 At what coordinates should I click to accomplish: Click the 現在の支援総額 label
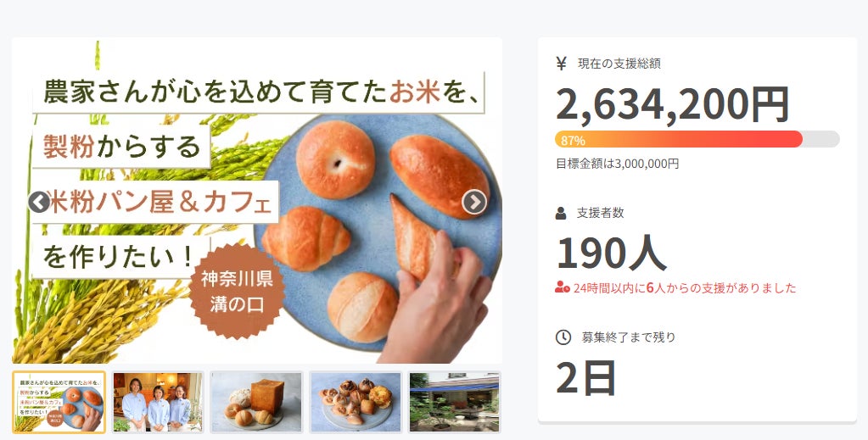pyautogui.click(x=619, y=64)
